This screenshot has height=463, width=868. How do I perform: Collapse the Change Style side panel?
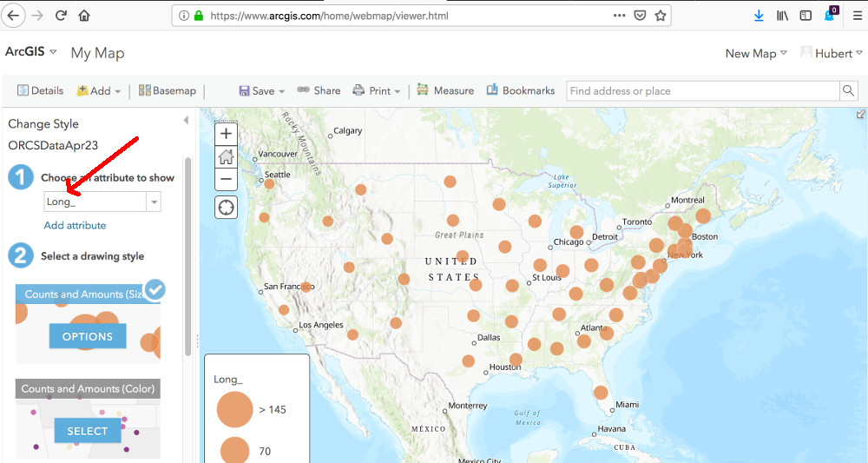(x=186, y=121)
